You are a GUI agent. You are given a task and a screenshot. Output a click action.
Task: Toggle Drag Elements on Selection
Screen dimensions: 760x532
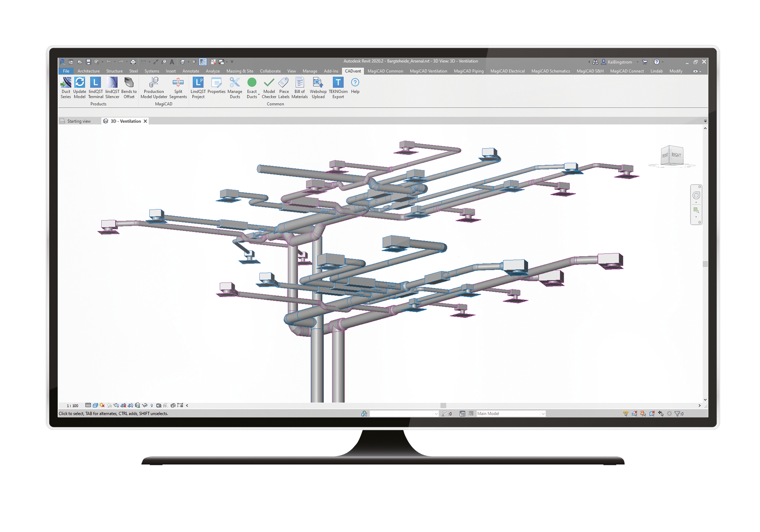tap(661, 413)
